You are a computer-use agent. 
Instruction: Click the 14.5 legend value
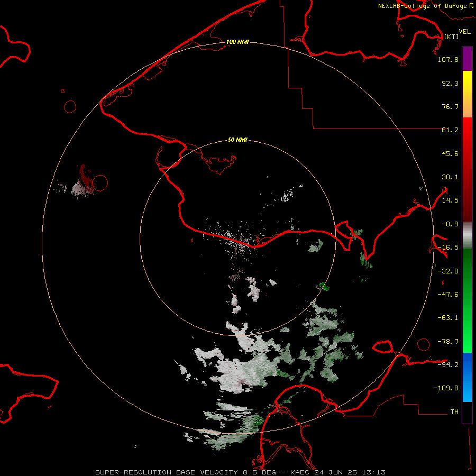click(450, 200)
